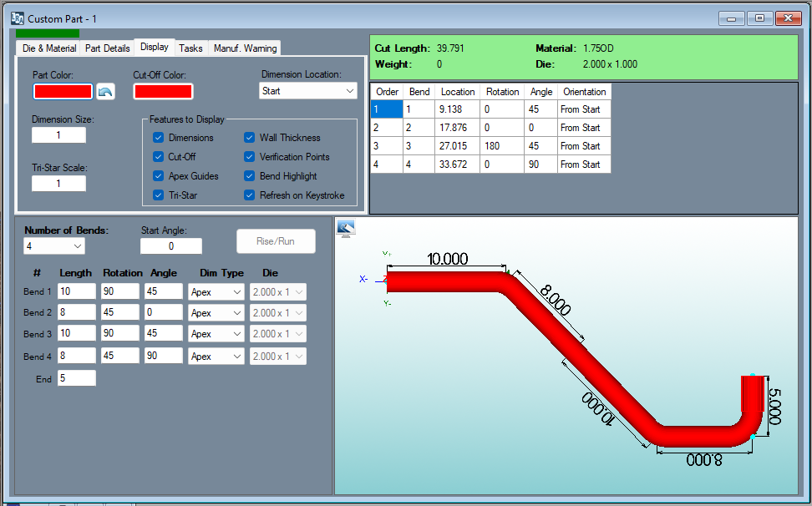Select highlighted order cell in row 1

coord(387,109)
